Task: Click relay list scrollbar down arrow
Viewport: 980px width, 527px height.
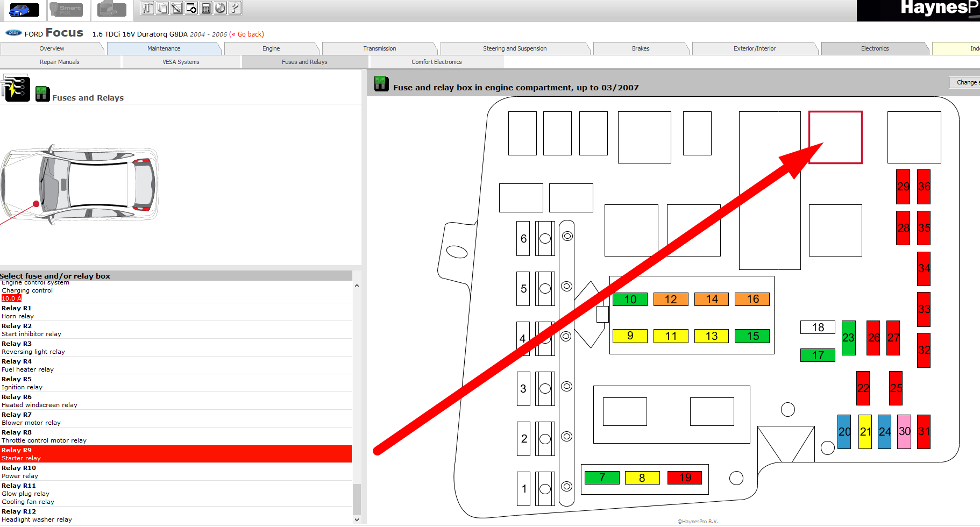Action: coord(357,520)
